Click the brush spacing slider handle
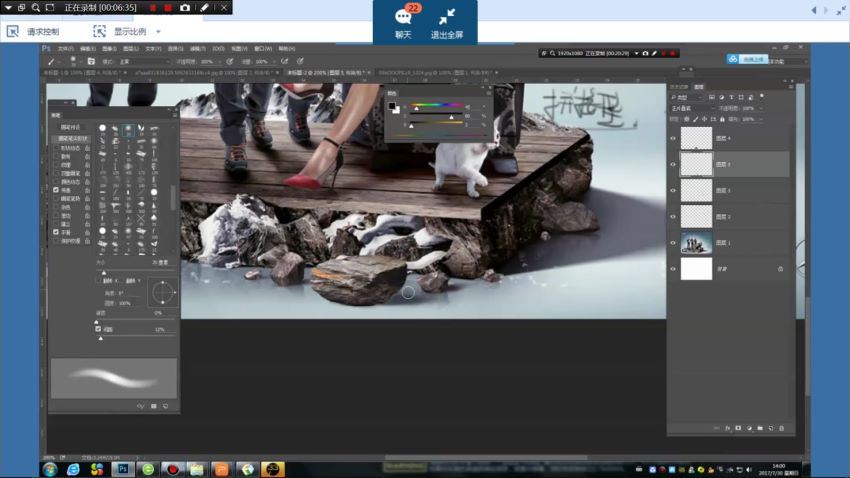Image resolution: width=850 pixels, height=478 pixels. point(101,338)
